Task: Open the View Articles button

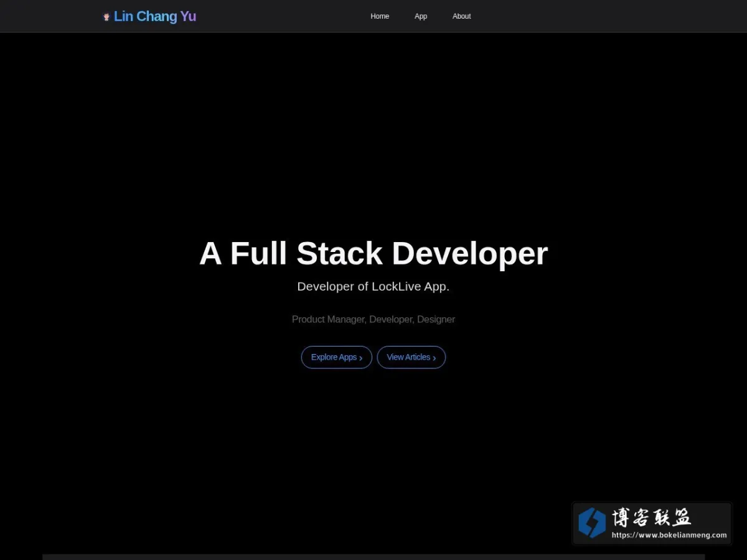Action: pyautogui.click(x=411, y=357)
